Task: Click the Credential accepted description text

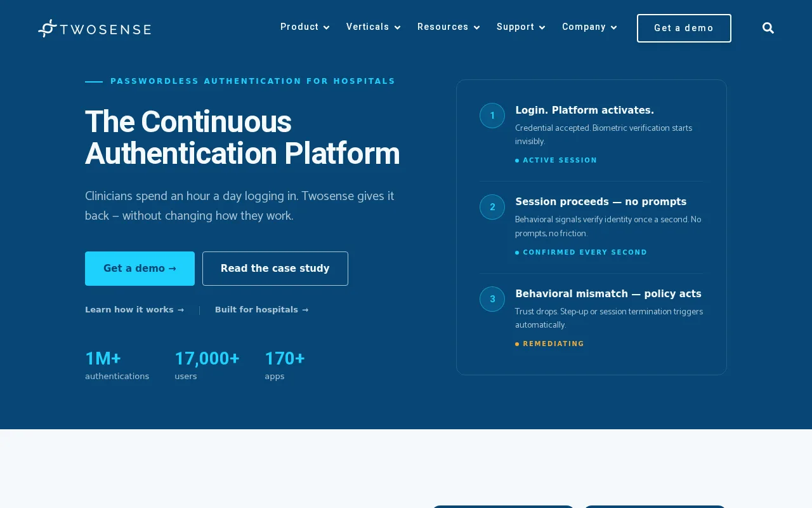Action: coord(603,135)
